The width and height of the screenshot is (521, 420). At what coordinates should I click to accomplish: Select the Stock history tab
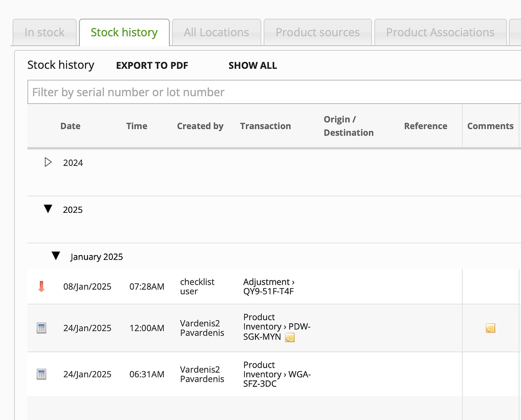[x=124, y=33]
